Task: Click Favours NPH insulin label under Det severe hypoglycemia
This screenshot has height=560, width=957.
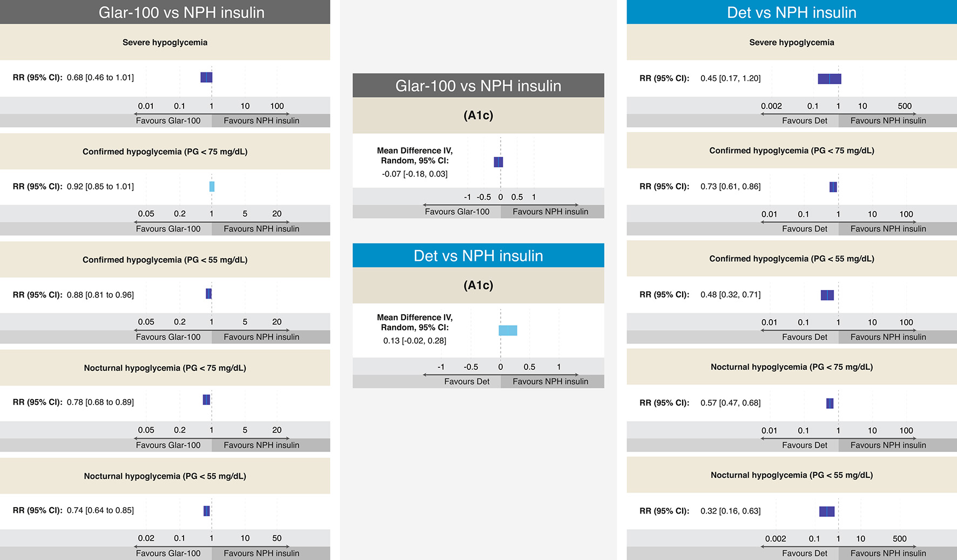Action: [x=888, y=121]
